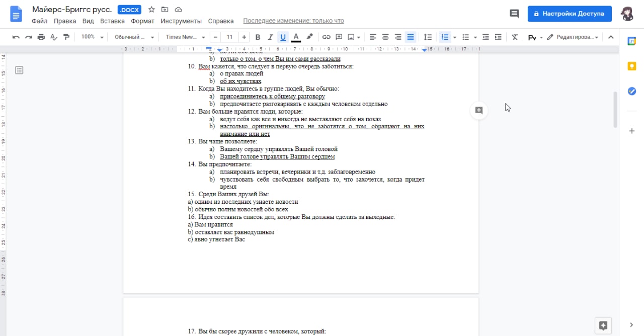Viewport: 644px width, 336px height.
Task: Clear formatting with the crossed-T icon
Action: coord(515,37)
